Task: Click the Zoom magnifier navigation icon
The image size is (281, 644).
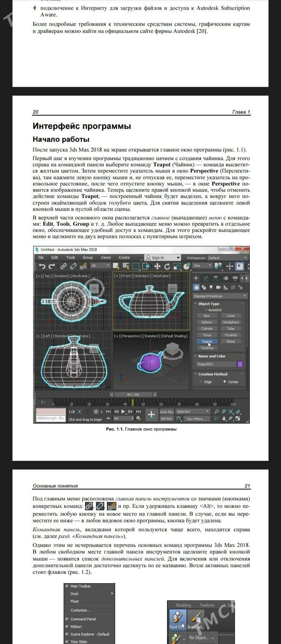Action: pyautogui.click(x=217, y=411)
